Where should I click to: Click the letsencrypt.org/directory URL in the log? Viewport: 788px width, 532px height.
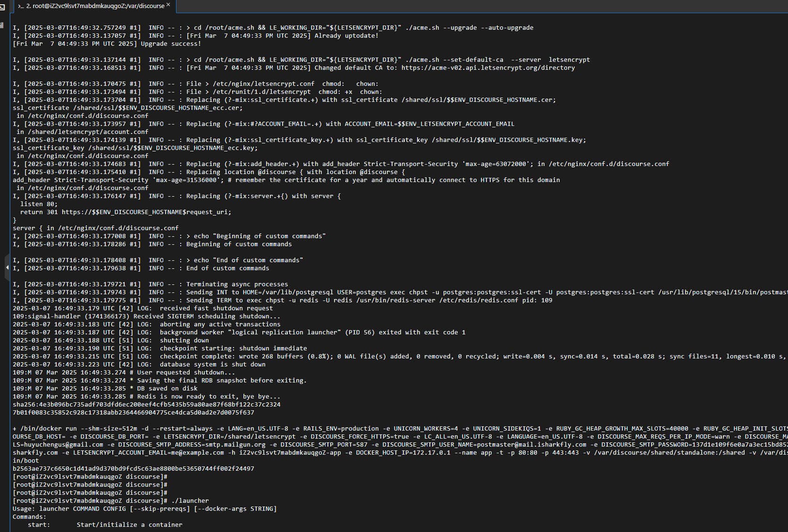point(488,68)
